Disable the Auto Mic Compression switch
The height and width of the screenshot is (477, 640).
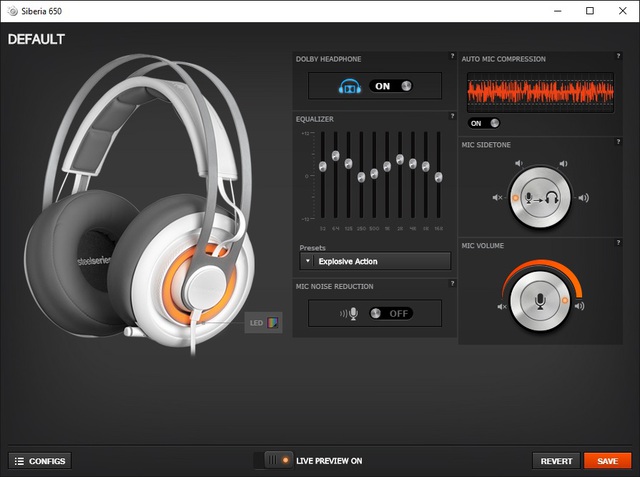tap(484, 123)
